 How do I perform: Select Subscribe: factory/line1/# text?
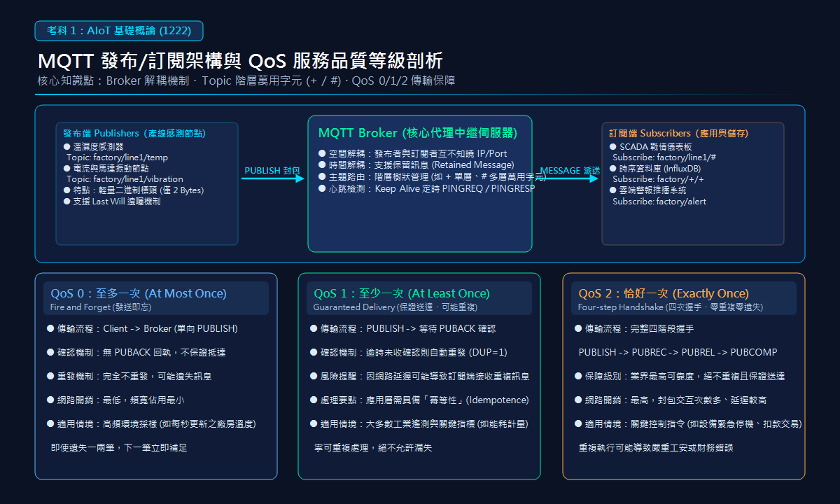click(664, 157)
